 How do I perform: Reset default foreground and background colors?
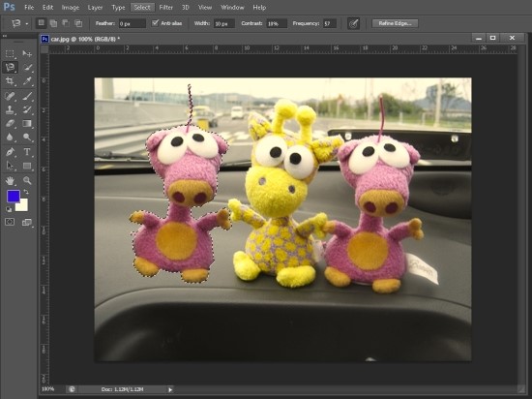(x=9, y=209)
